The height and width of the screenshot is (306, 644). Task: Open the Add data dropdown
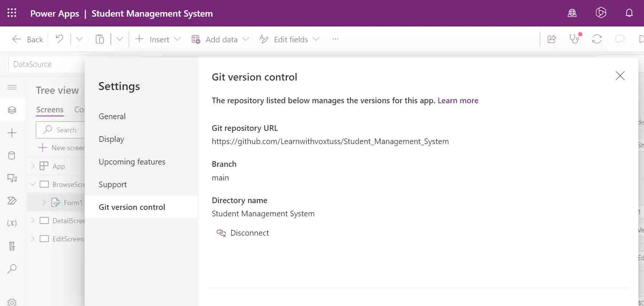coord(220,39)
